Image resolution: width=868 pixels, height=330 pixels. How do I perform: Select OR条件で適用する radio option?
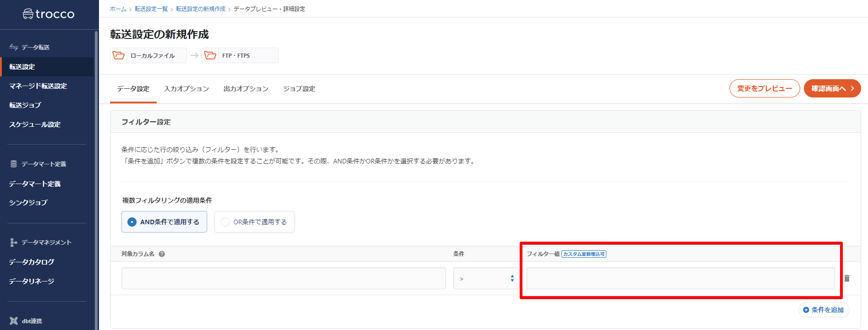[x=254, y=222]
